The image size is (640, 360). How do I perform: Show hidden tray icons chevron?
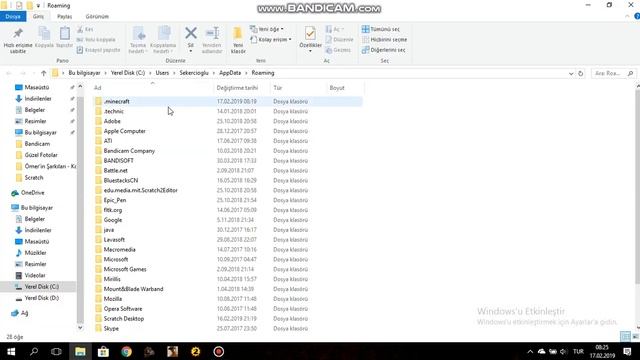pos(530,351)
